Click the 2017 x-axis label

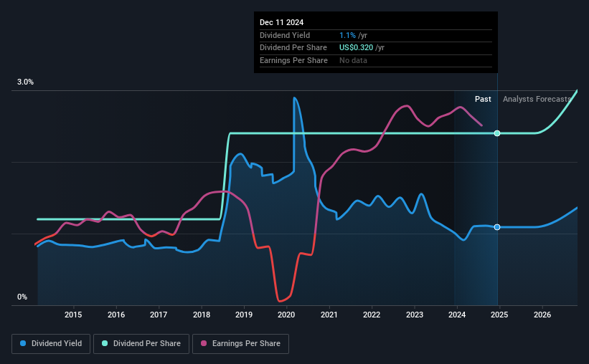pyautogui.click(x=159, y=315)
